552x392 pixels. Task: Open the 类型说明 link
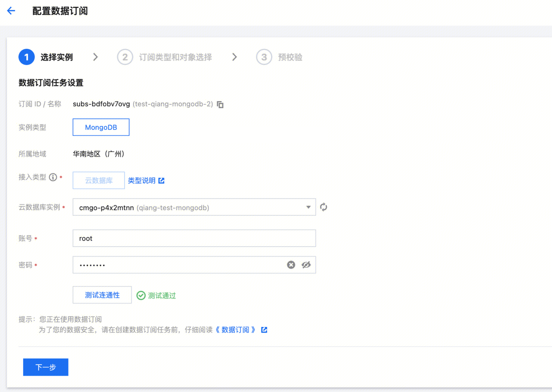142,181
